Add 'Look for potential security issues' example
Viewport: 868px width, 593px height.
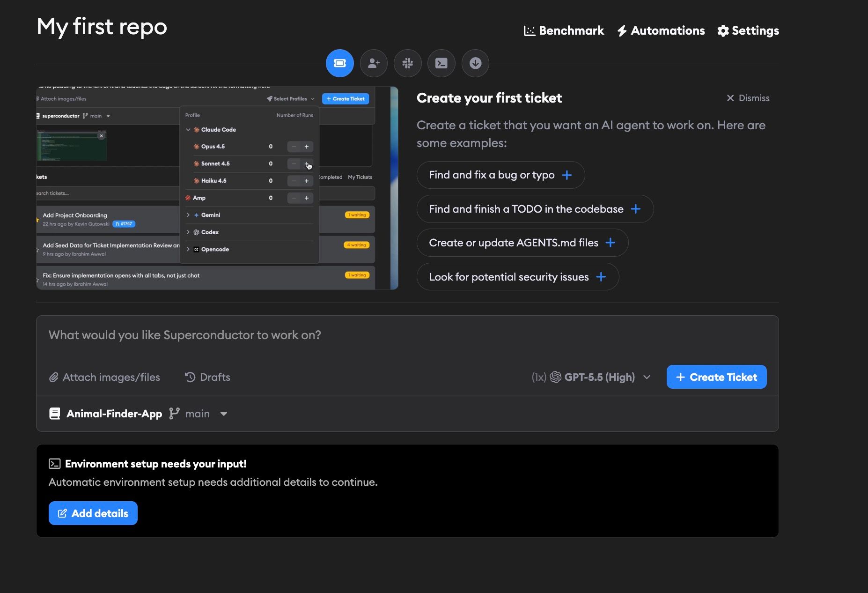coord(517,277)
